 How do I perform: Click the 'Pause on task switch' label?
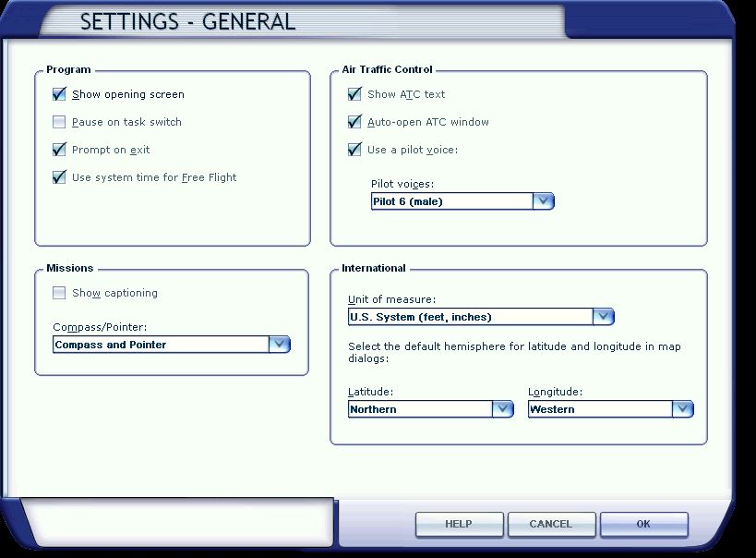point(126,122)
